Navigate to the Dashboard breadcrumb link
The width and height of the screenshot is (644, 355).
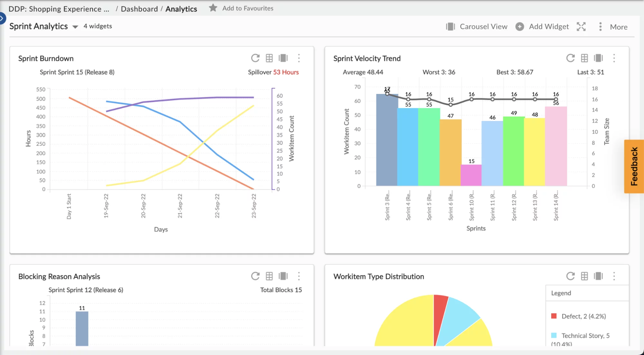click(139, 9)
